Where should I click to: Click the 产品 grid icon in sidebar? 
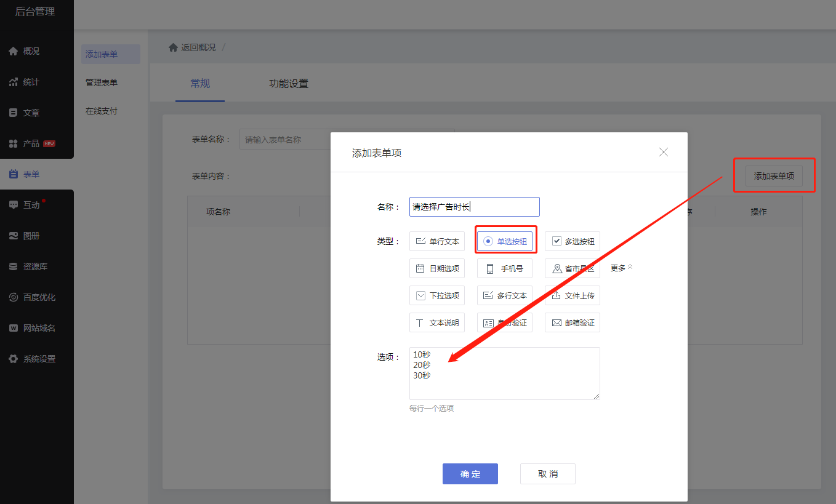pyautogui.click(x=13, y=143)
